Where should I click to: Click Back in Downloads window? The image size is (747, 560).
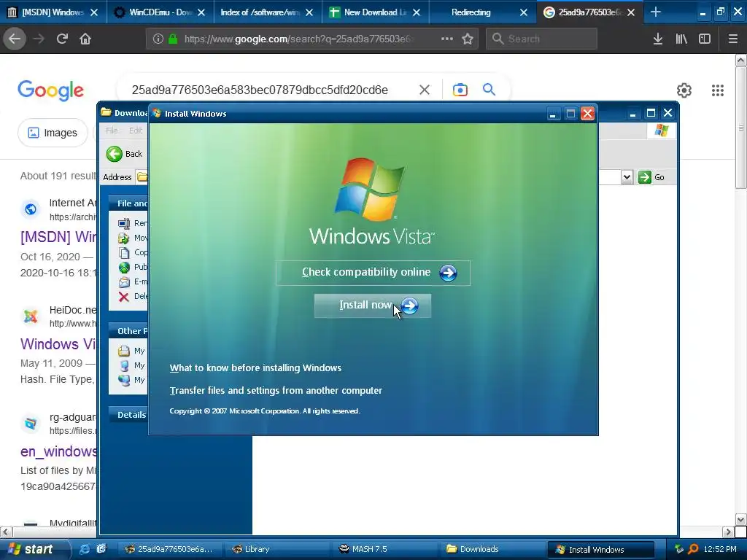pos(124,154)
